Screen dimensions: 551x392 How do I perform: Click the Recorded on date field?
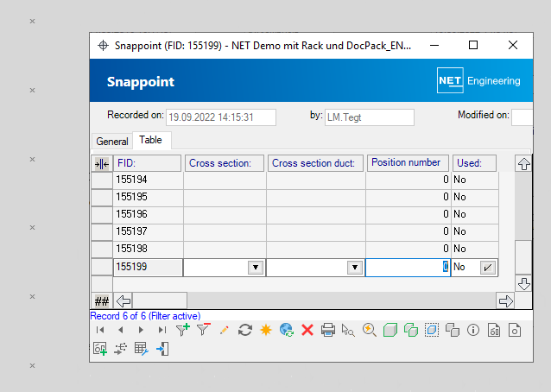(221, 117)
